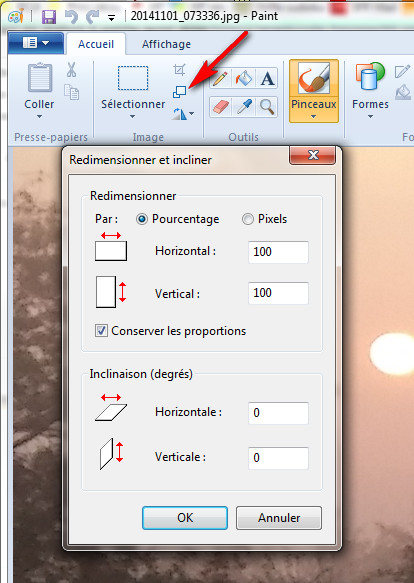Select the Color picker eyedropper tool
This screenshot has width=414, height=583.
[x=244, y=107]
